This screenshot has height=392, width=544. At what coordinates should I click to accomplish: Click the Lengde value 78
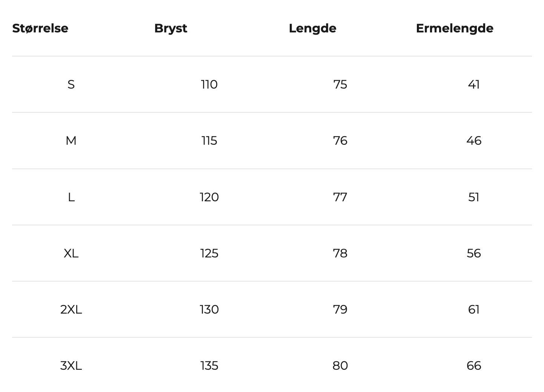click(340, 253)
